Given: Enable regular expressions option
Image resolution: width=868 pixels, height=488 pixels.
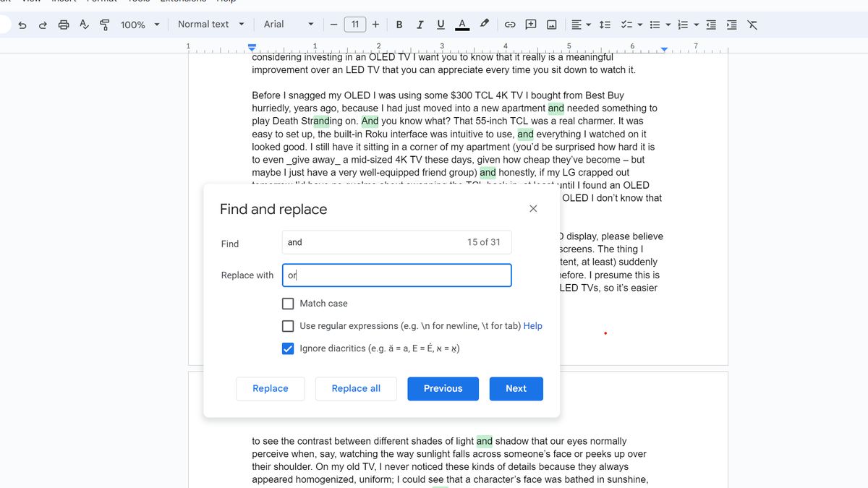Looking at the screenshot, I should pos(288,325).
